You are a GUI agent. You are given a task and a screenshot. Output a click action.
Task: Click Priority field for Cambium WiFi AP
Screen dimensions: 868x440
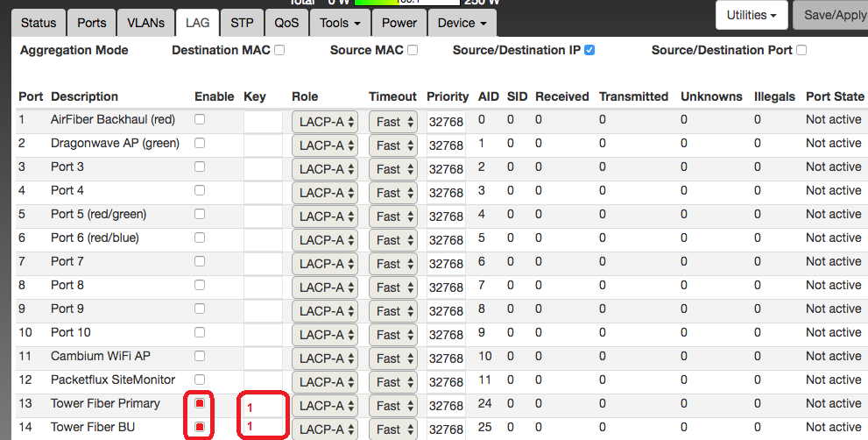point(446,358)
